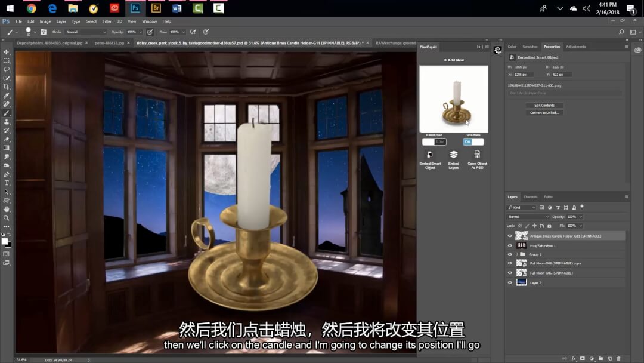Image resolution: width=644 pixels, height=363 pixels.
Task: Select the Crop tool
Action: [7, 87]
